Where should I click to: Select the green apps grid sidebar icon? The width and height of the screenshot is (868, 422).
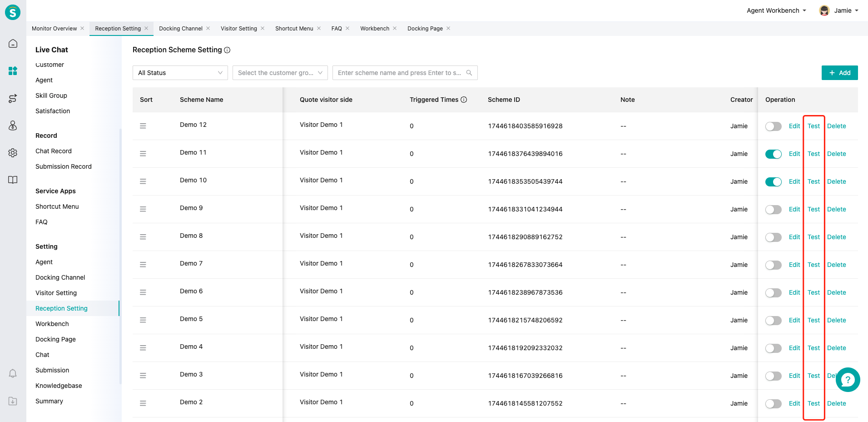pyautogui.click(x=13, y=71)
